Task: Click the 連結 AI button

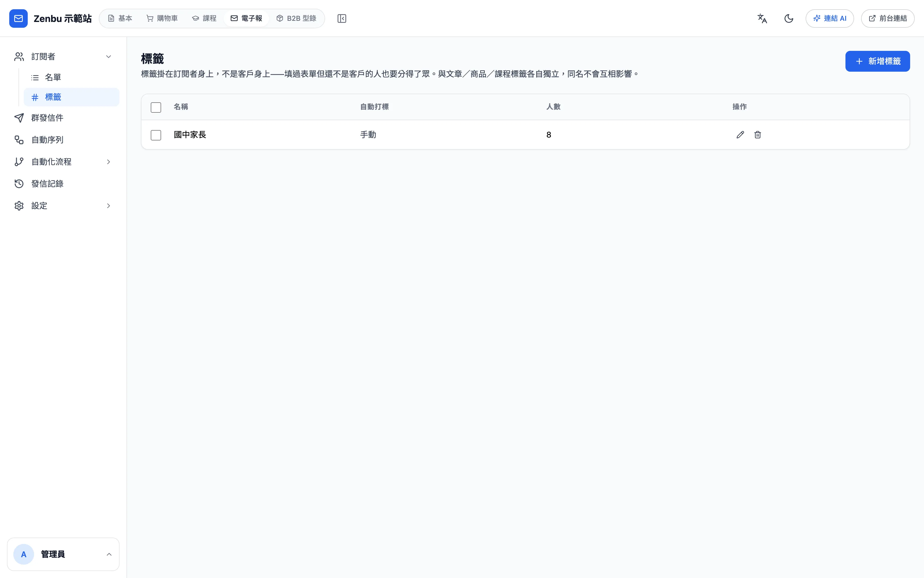Action: point(829,18)
